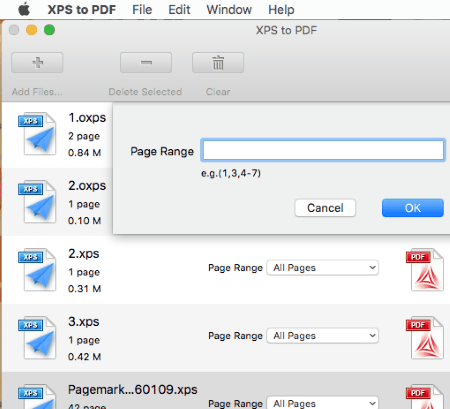
Task: Click the PDF icon for 2.xps
Action: coord(425,270)
